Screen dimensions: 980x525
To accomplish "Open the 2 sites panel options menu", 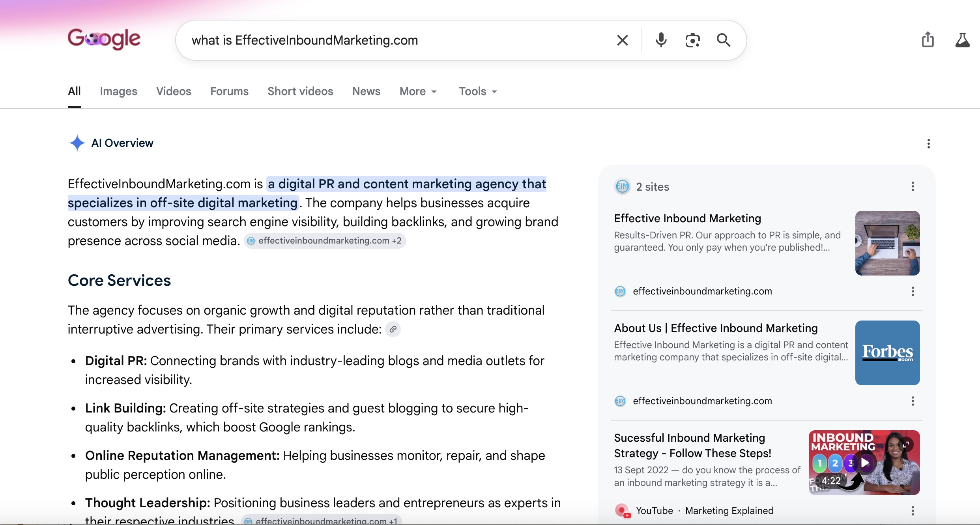I will point(913,186).
